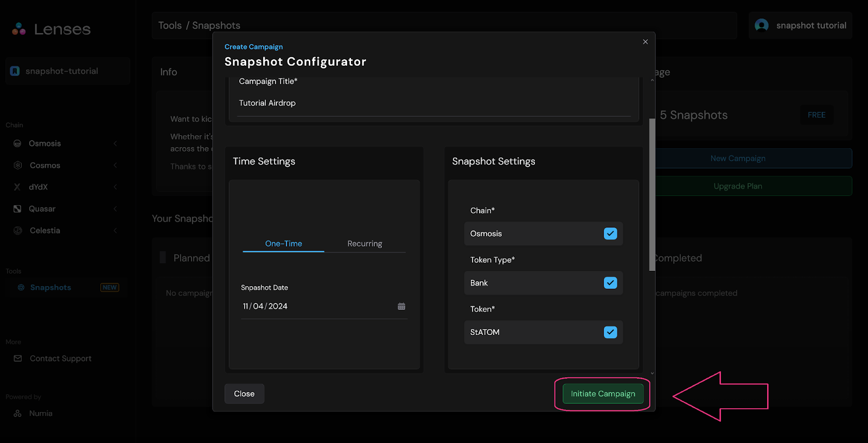868x443 pixels.
Task: Open the Osmosis chain selection row
Action: [x=544, y=233]
